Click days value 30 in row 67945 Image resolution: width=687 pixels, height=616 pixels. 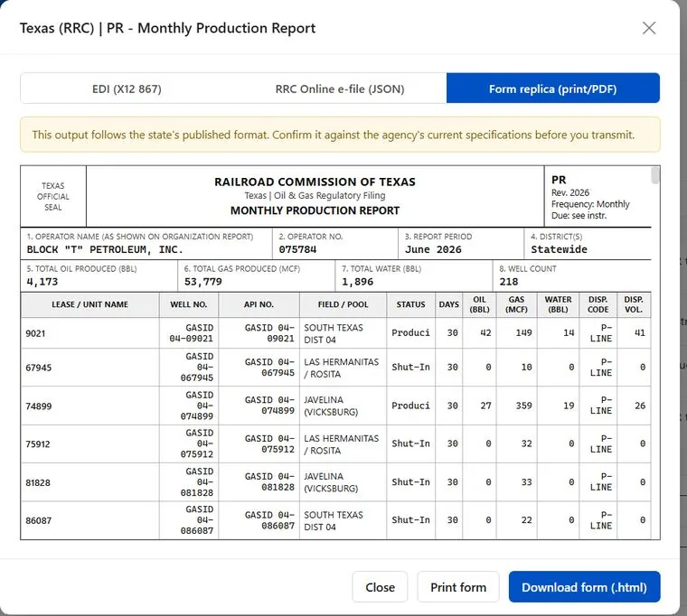(x=453, y=368)
